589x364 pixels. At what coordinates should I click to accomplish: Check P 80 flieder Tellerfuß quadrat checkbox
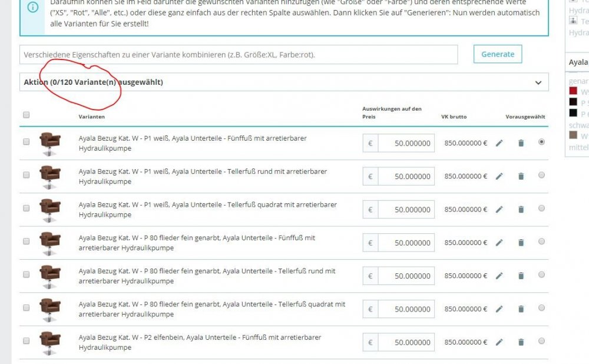(x=27, y=307)
